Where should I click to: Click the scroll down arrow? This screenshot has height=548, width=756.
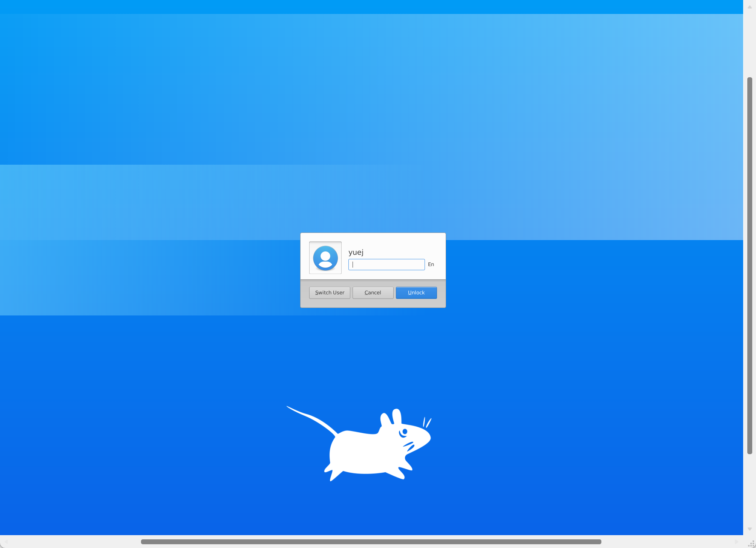coord(750,529)
